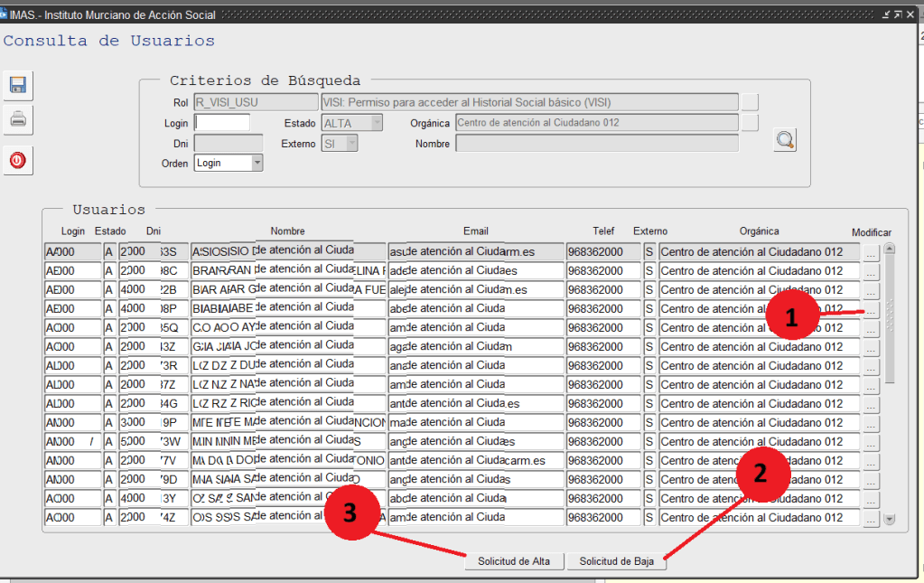The height and width of the screenshot is (583, 924).
Task: Open the Externo dropdown showing SI
Action: coord(352,143)
